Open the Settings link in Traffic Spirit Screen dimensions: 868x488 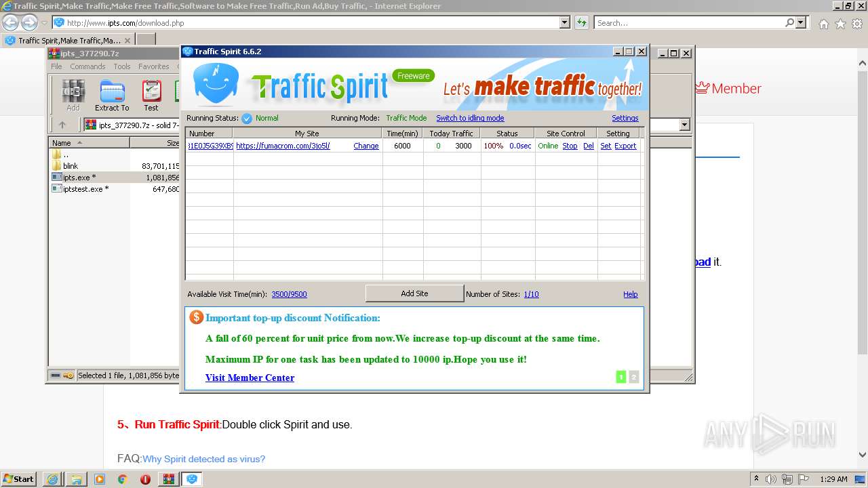coord(625,118)
